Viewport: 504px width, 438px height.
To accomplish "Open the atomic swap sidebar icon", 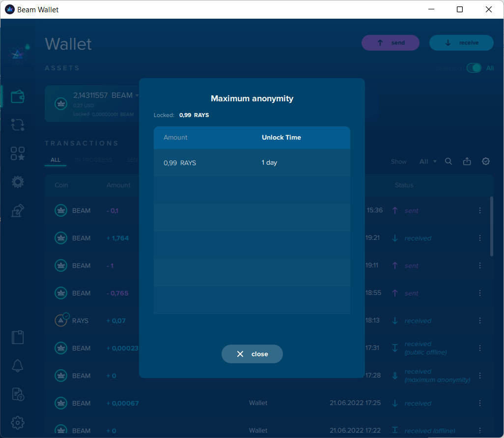I will point(18,125).
